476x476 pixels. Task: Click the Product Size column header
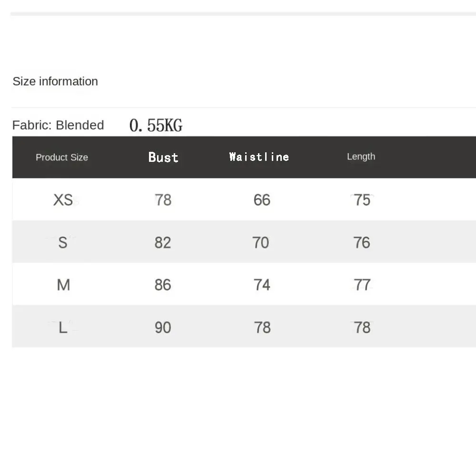pyautogui.click(x=62, y=157)
